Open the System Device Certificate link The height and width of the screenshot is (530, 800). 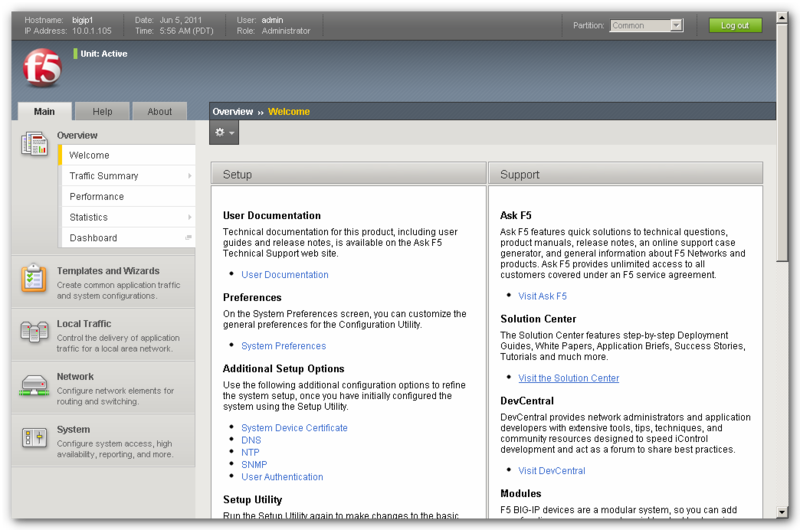pyautogui.click(x=294, y=428)
